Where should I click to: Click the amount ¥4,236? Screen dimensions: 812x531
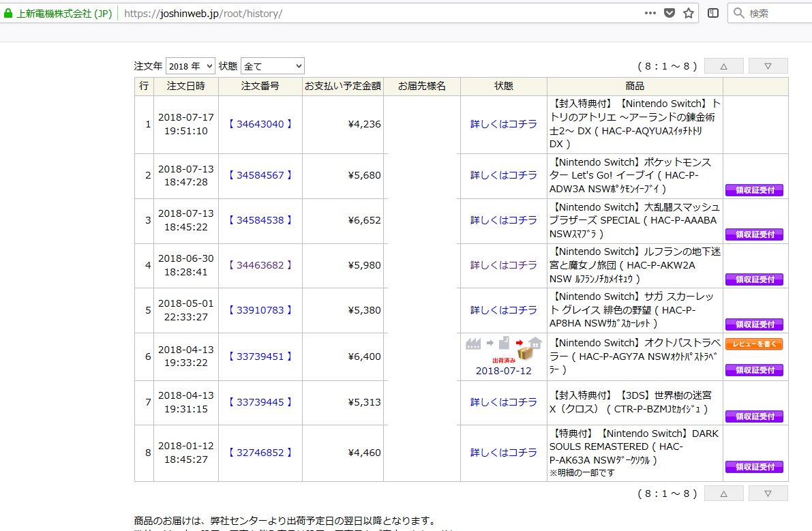365,124
